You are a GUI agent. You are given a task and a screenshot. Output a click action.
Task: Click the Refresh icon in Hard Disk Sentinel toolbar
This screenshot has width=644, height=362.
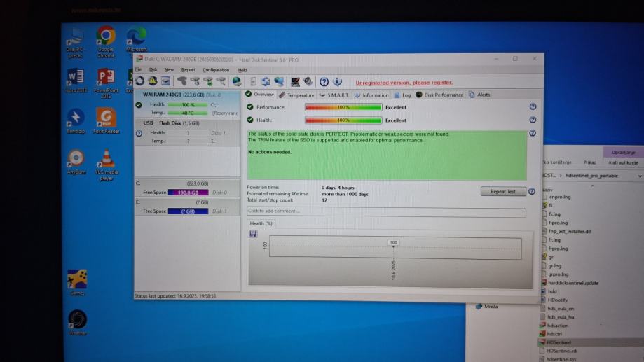[139, 81]
